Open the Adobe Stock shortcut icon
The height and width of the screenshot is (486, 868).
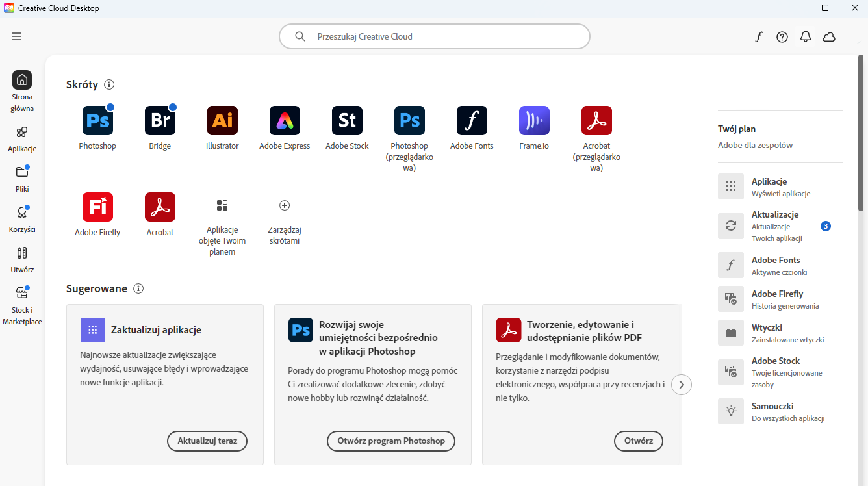point(347,121)
